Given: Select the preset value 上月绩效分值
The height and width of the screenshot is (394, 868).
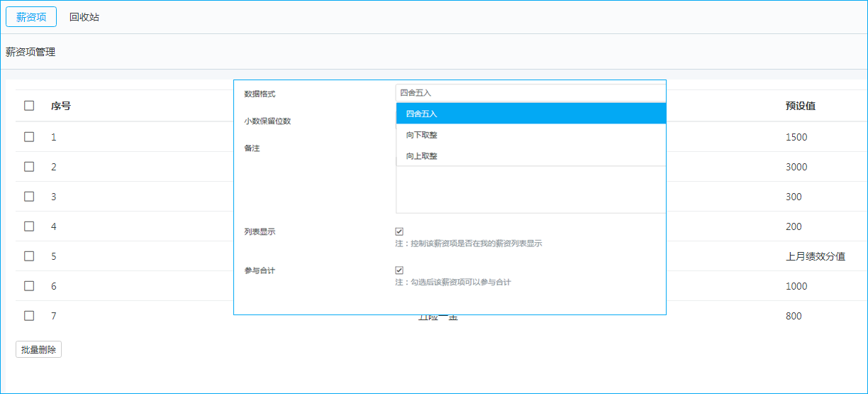Looking at the screenshot, I should click(x=816, y=256).
